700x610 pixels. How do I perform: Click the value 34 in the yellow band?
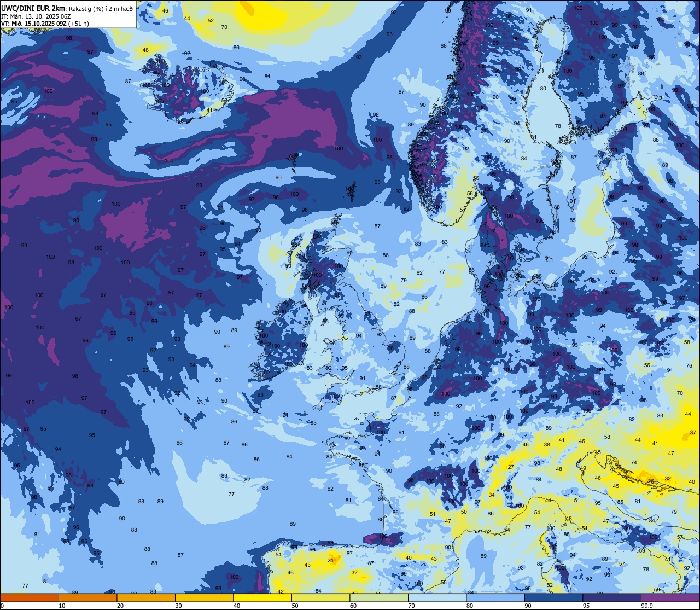[x=492, y=495]
